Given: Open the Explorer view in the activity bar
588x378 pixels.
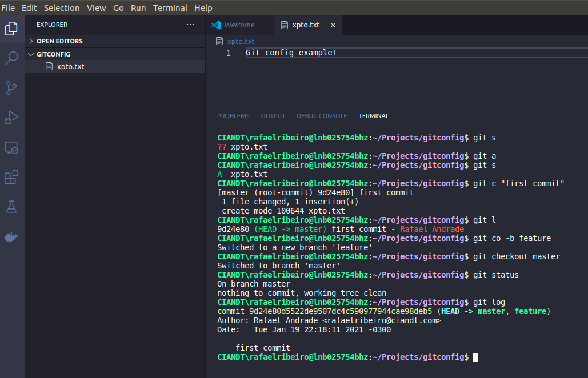Looking at the screenshot, I should pos(11,28).
